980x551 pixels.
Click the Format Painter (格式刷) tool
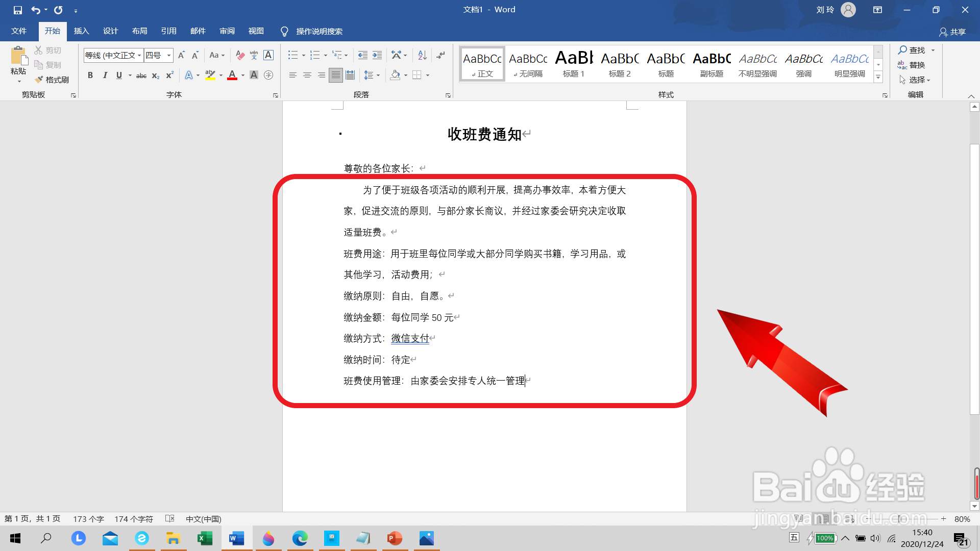point(52,80)
